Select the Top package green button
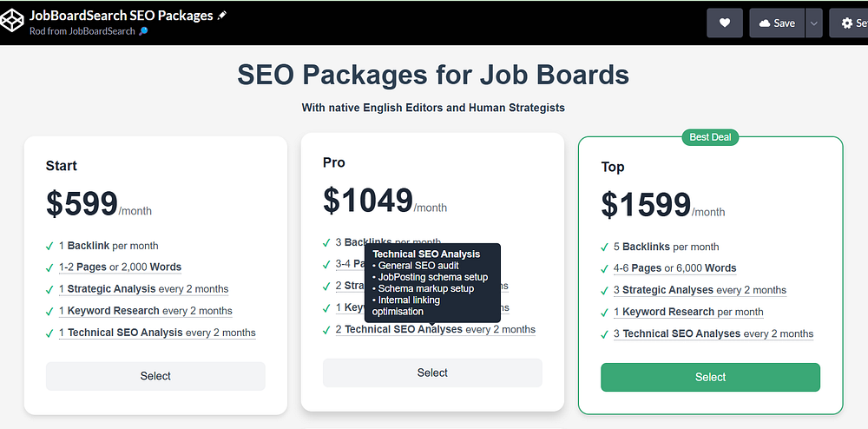Image resolution: width=868 pixels, height=429 pixels. 710,377
